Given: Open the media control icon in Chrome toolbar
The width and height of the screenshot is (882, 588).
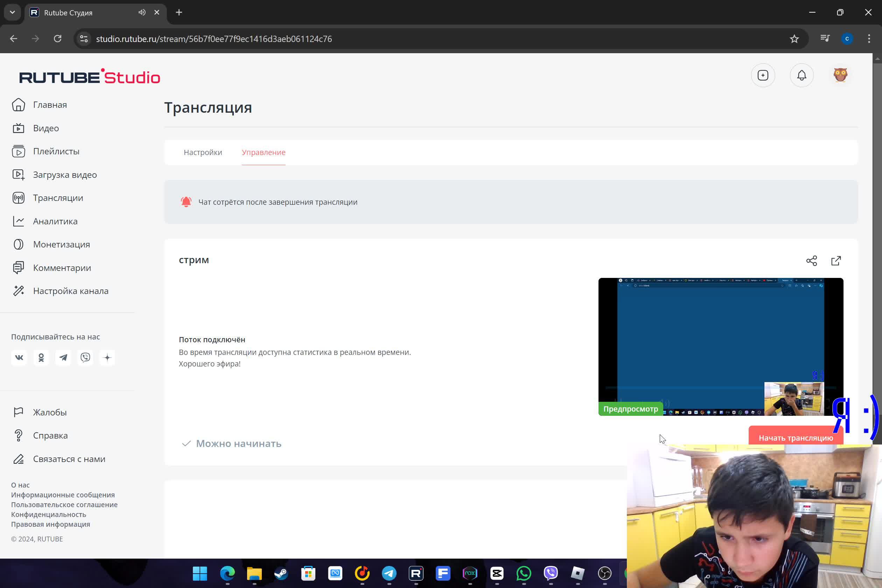Looking at the screenshot, I should click(x=825, y=38).
